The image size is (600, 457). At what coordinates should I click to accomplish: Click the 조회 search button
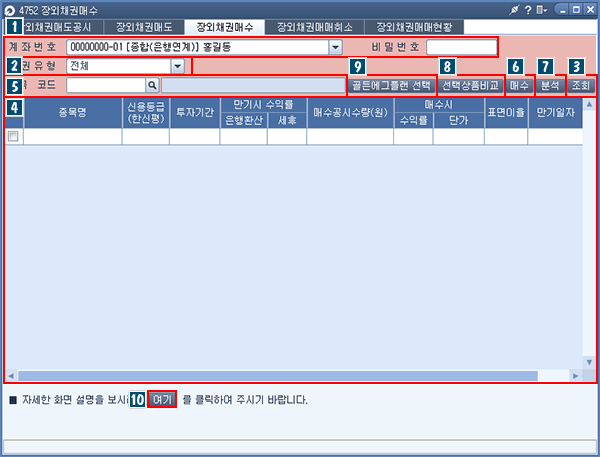click(x=581, y=85)
